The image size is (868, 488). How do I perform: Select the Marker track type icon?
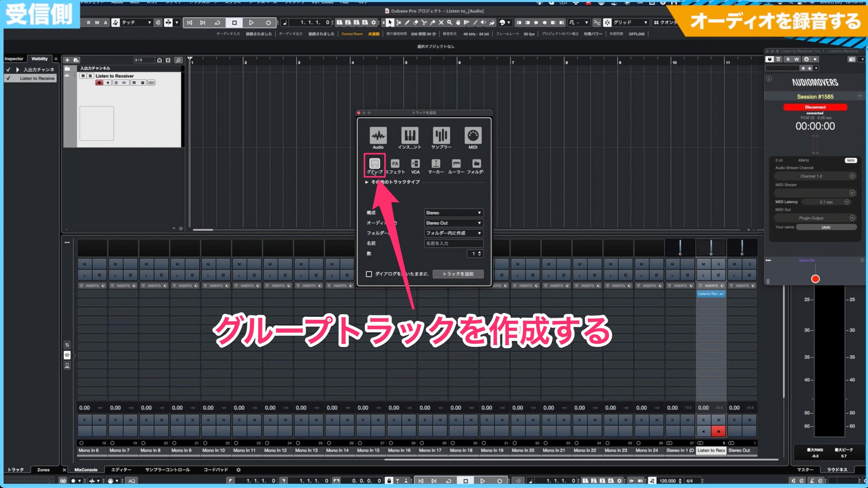436,164
